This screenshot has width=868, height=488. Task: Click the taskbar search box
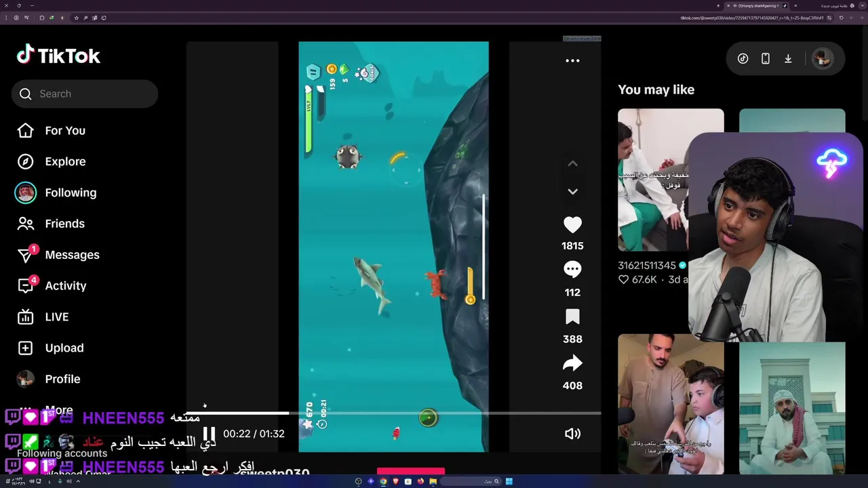[x=471, y=482]
